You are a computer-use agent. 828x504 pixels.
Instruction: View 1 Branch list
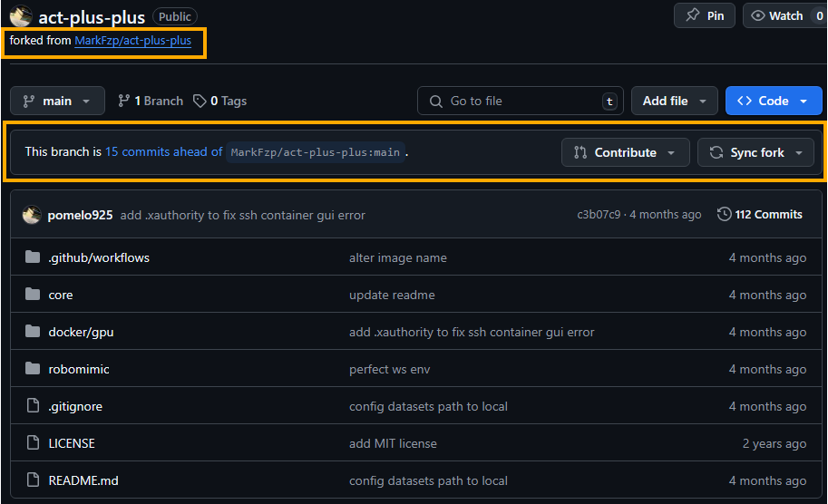tap(151, 101)
